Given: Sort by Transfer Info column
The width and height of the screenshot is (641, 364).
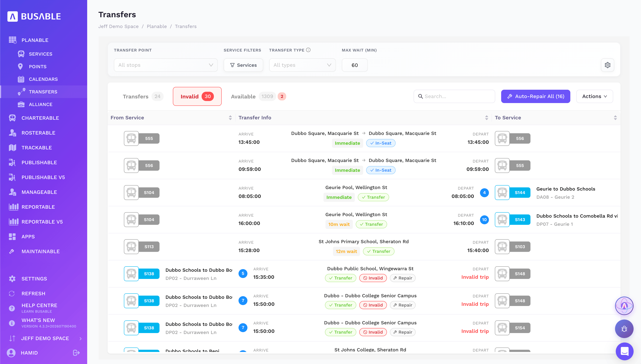Looking at the screenshot, I should (x=486, y=118).
